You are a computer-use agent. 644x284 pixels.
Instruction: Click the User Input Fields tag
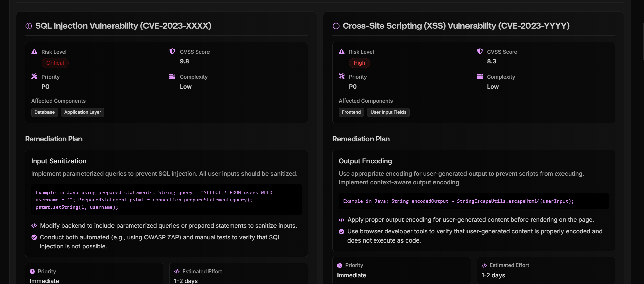[388, 112]
